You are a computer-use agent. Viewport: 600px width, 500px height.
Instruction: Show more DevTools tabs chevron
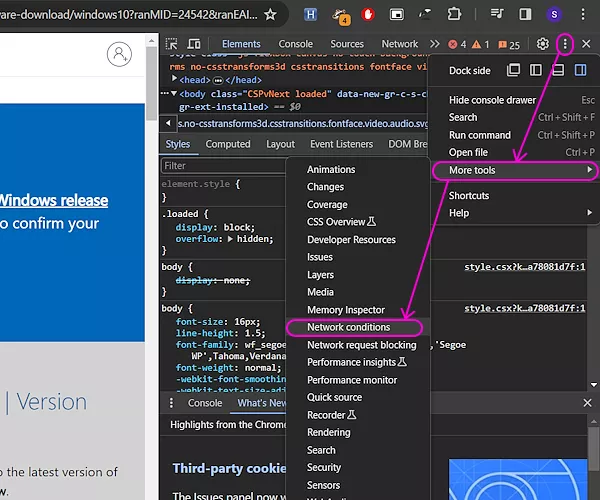pyautogui.click(x=435, y=44)
